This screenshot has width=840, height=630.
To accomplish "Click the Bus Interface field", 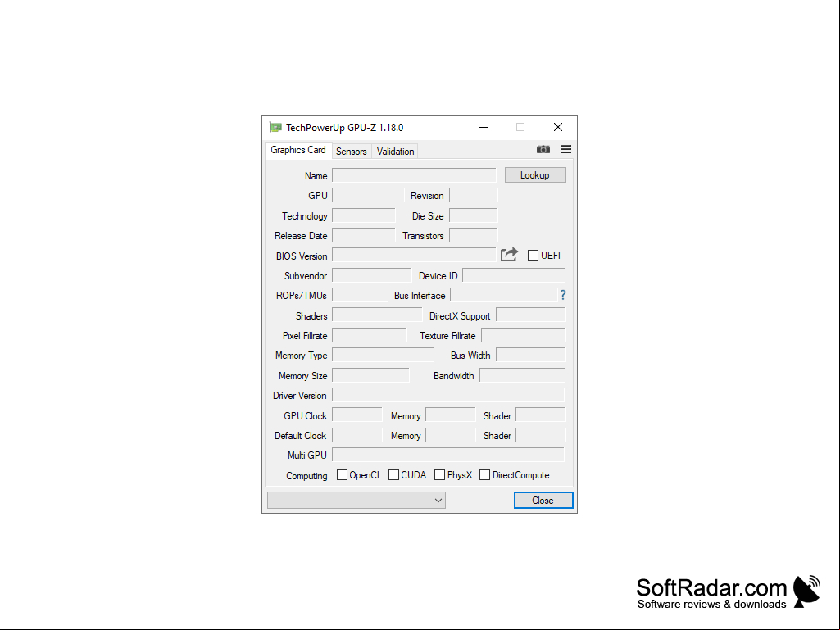I will click(503, 296).
